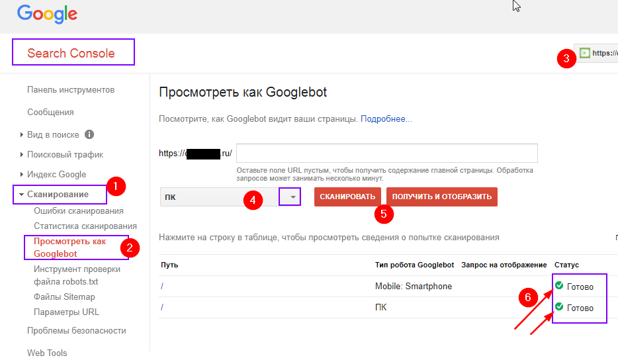Viewport: 618px width, 364px height.
Task: Click the СКАНИРОВАТЬ button
Action: coord(347,197)
